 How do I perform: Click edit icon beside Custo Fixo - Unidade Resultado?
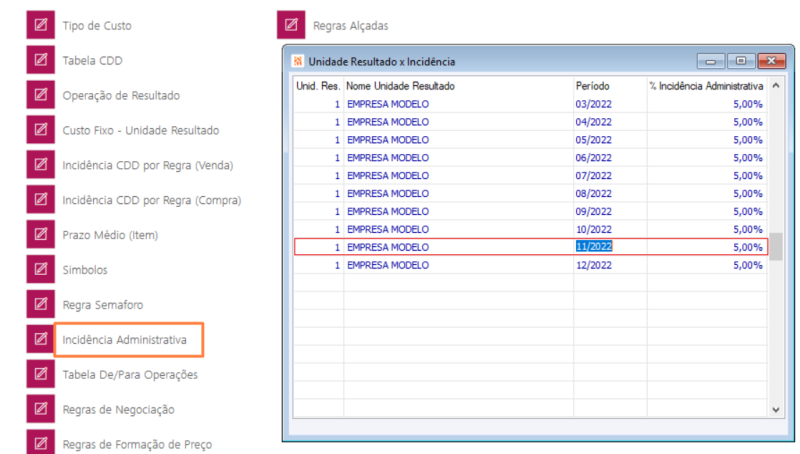pyautogui.click(x=41, y=130)
